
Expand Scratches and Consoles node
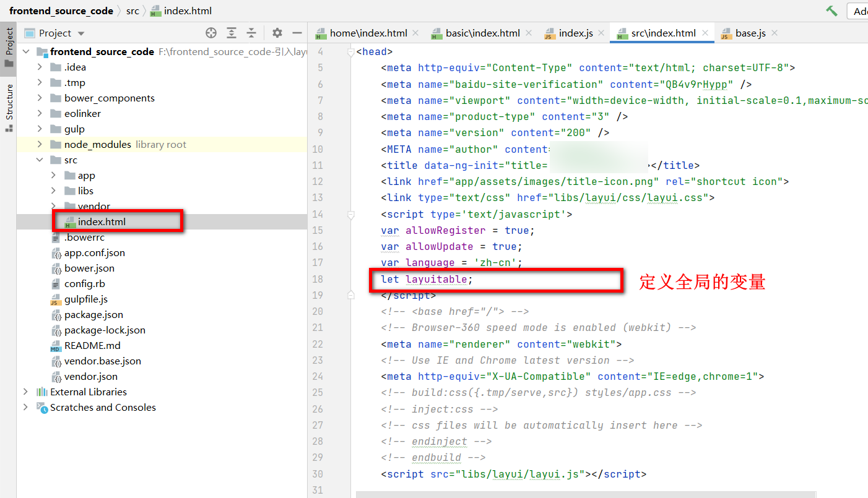25,407
